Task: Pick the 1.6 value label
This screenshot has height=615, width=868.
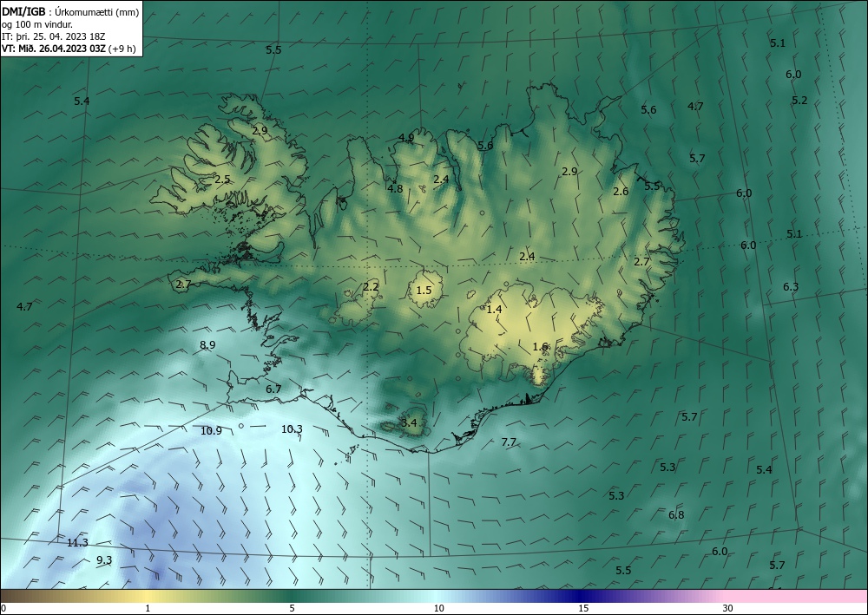Action: tap(540, 347)
